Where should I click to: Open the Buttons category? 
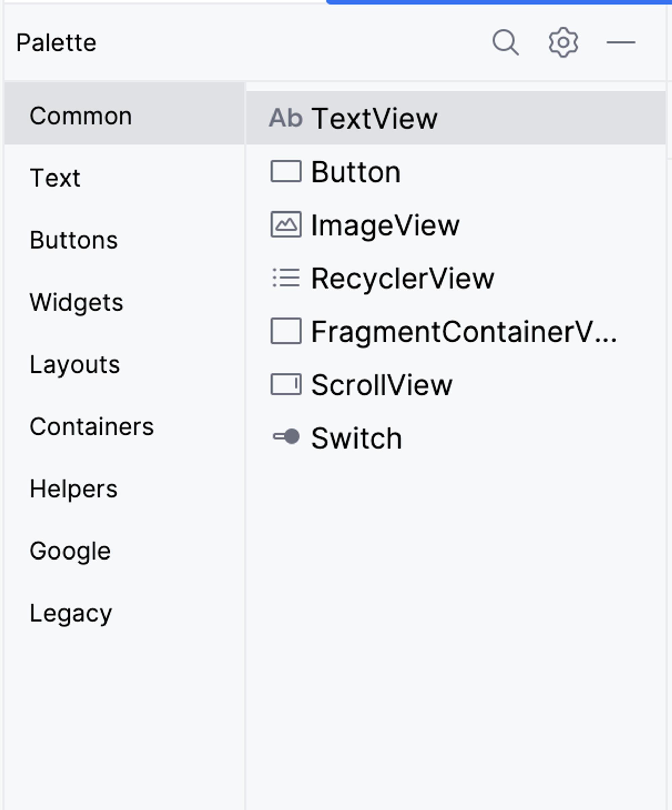[74, 240]
